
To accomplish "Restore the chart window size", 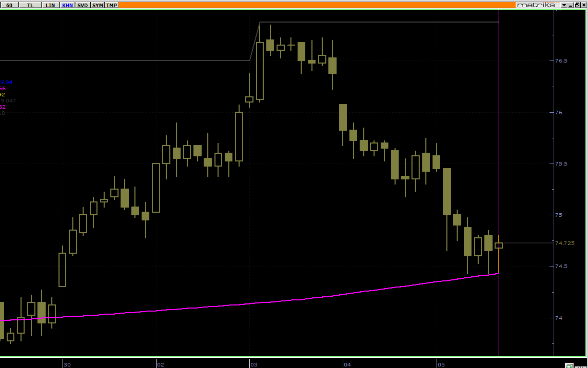I will point(577,5).
